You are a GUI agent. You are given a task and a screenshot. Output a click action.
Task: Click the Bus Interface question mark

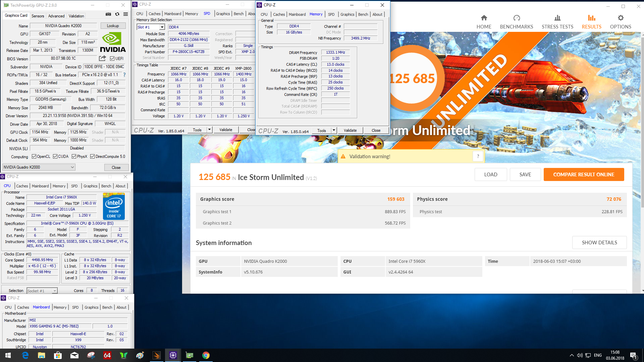[124, 75]
